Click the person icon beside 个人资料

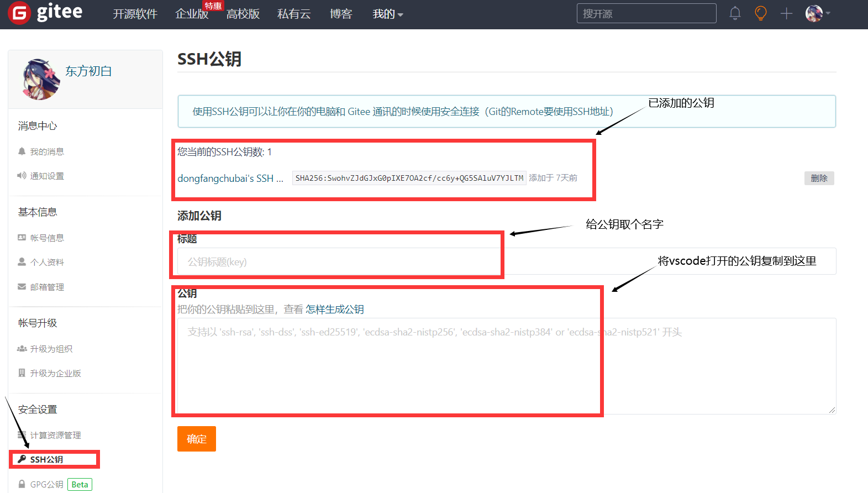[22, 262]
